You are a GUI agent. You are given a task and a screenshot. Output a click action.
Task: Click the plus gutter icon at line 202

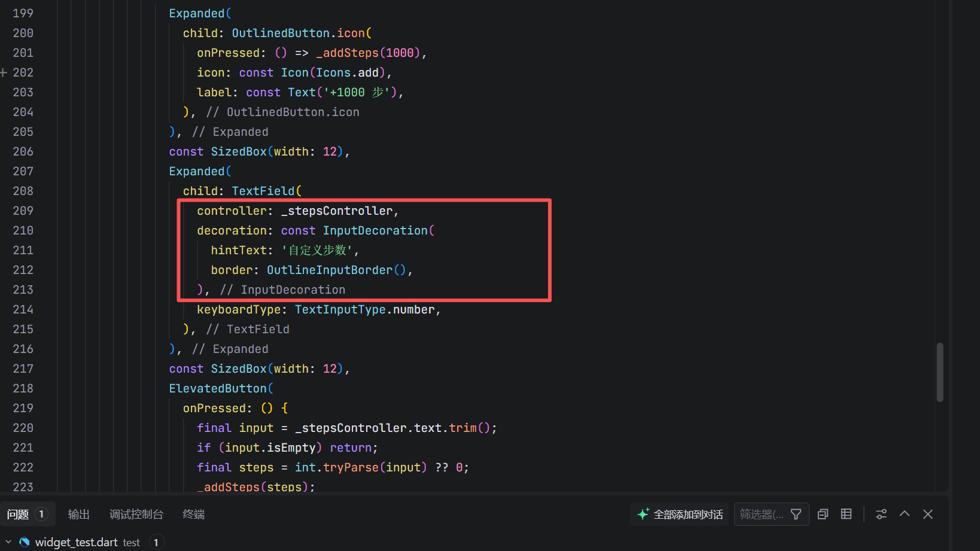click(x=4, y=72)
